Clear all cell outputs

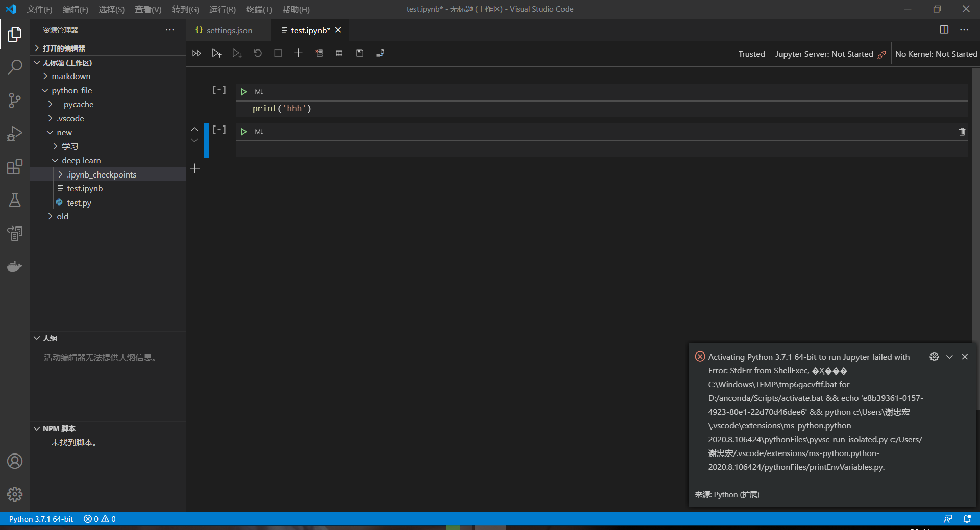pyautogui.click(x=319, y=53)
